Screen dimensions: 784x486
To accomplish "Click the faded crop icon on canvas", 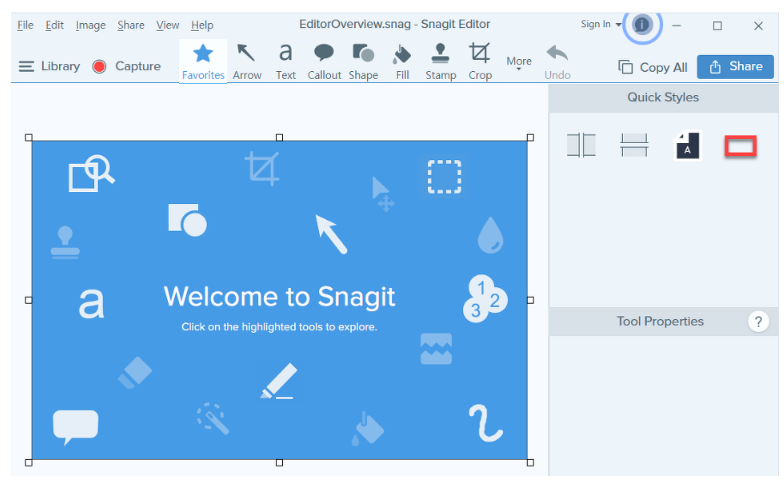I will coord(262,168).
